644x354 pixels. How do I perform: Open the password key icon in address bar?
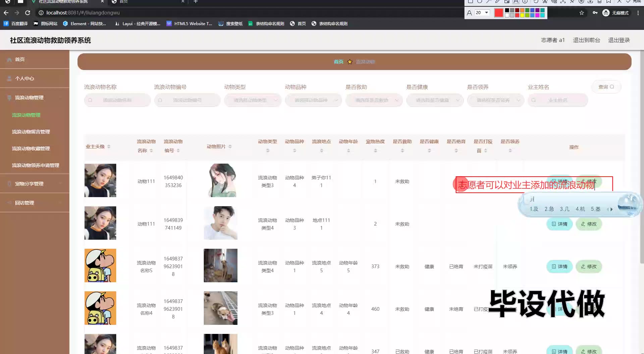[x=595, y=13]
